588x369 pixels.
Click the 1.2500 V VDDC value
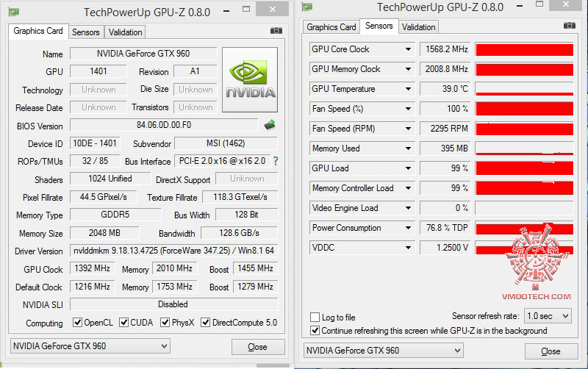[446, 248]
